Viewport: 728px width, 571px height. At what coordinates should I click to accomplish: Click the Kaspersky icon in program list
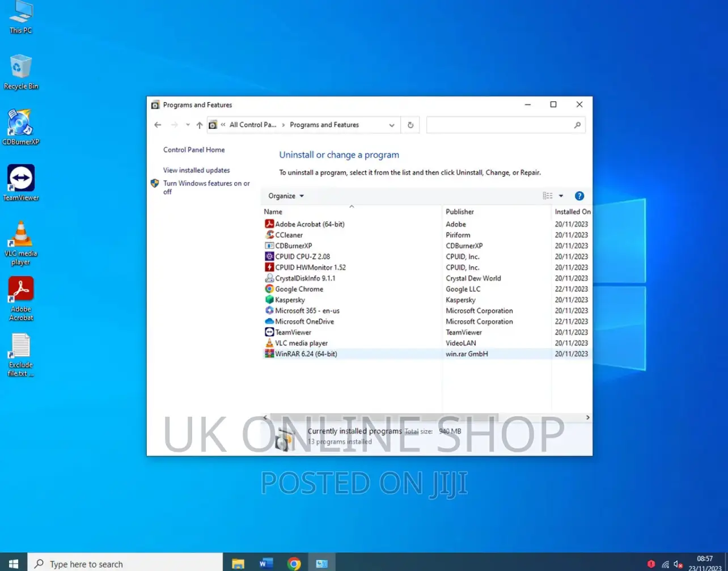pyautogui.click(x=269, y=299)
